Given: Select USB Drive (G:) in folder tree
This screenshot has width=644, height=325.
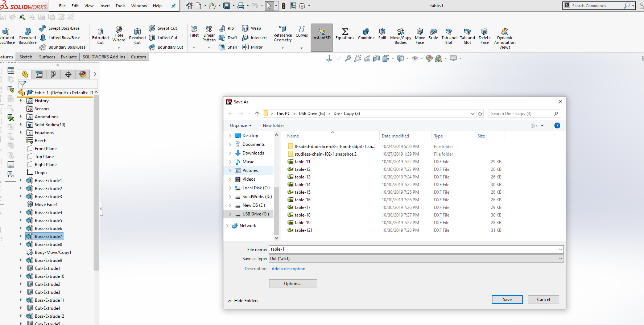Looking at the screenshot, I should click(256, 214).
